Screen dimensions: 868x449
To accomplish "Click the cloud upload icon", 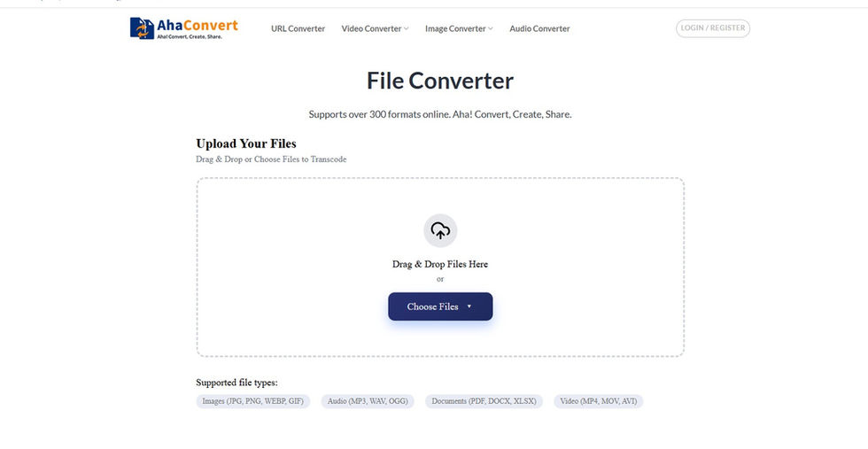I will pos(440,230).
